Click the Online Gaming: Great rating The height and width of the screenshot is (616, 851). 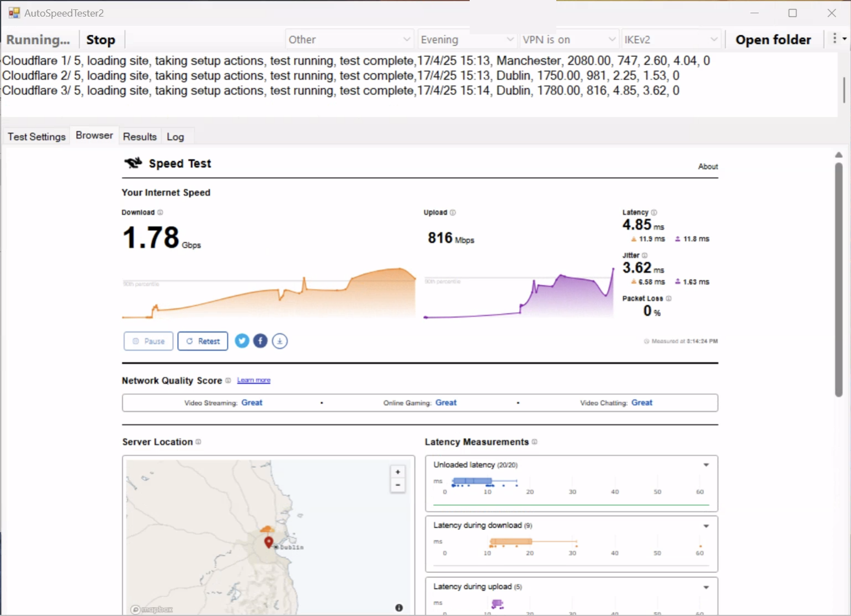(420, 403)
